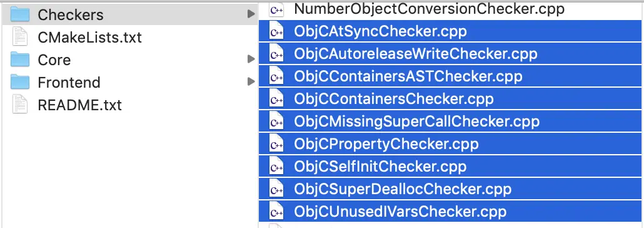This screenshot has width=644, height=228.
Task: Select ObjCMissingSuperCallChecker.cpp file
Action: point(450,122)
